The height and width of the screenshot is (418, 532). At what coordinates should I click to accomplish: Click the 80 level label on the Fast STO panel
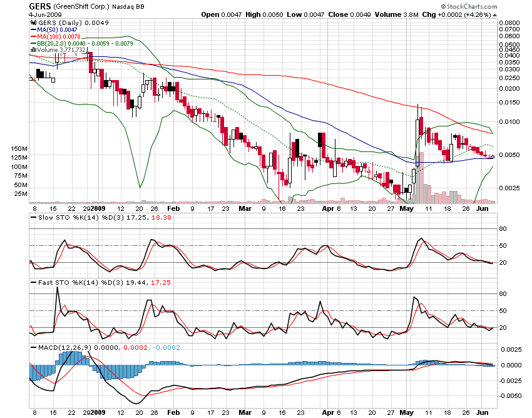[x=503, y=294]
